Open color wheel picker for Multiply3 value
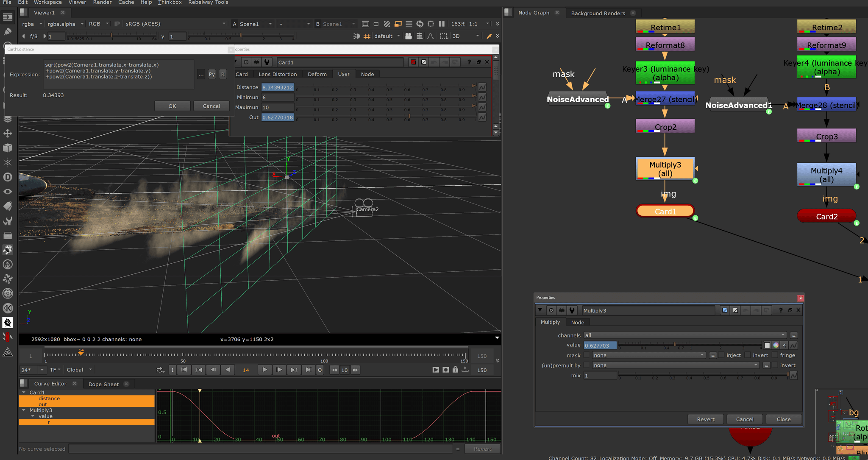The image size is (868, 460). click(776, 345)
